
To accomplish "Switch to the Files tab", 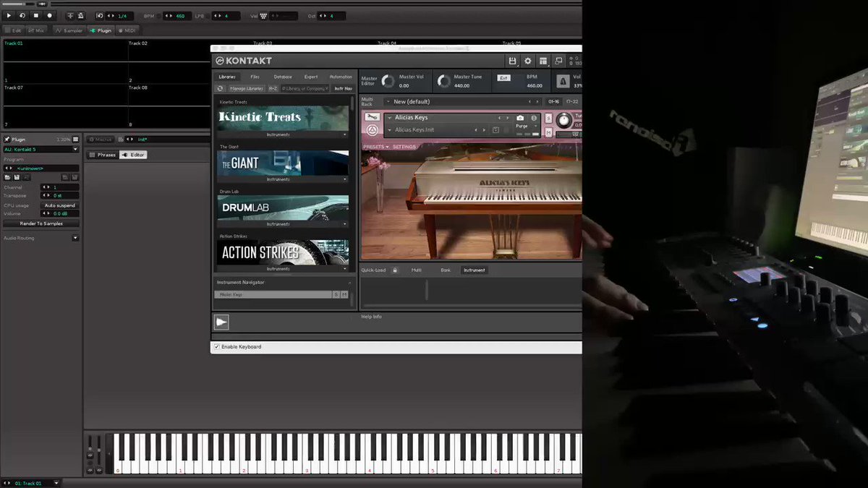I will (255, 77).
